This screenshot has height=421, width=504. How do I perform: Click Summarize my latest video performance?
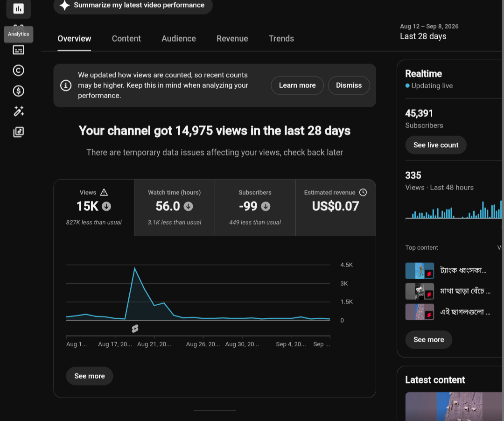tap(133, 6)
